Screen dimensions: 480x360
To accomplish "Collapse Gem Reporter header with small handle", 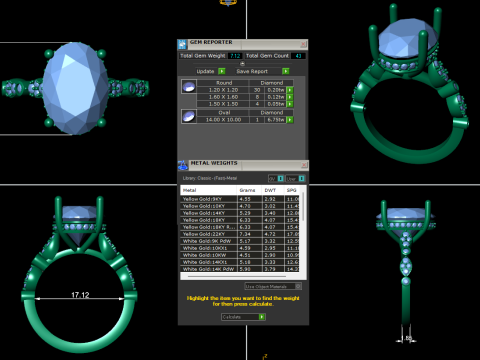I will [x=242, y=64].
